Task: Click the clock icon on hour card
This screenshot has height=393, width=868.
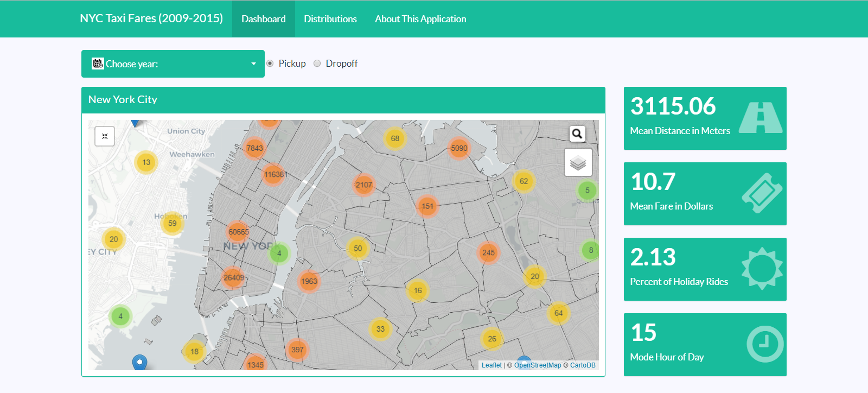Action: pyautogui.click(x=764, y=344)
